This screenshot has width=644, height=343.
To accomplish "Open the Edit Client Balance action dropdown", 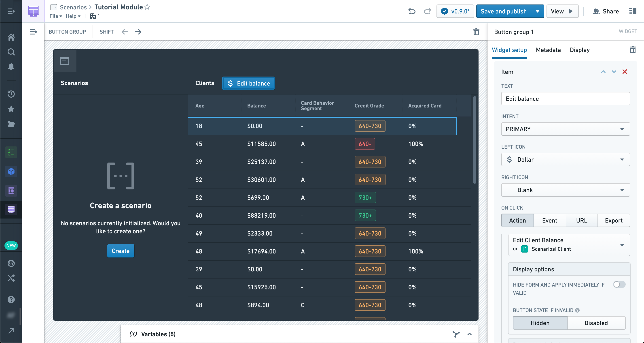I will (569, 245).
